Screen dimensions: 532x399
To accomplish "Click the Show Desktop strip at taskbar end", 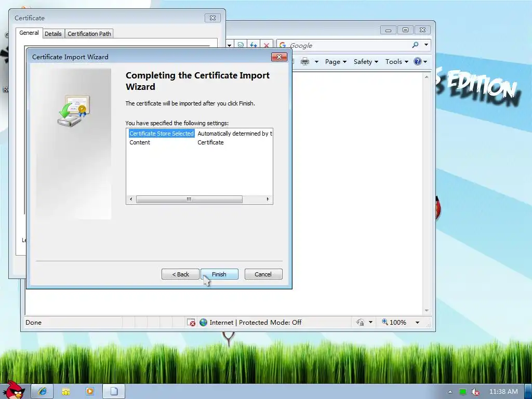I will click(x=528, y=392).
